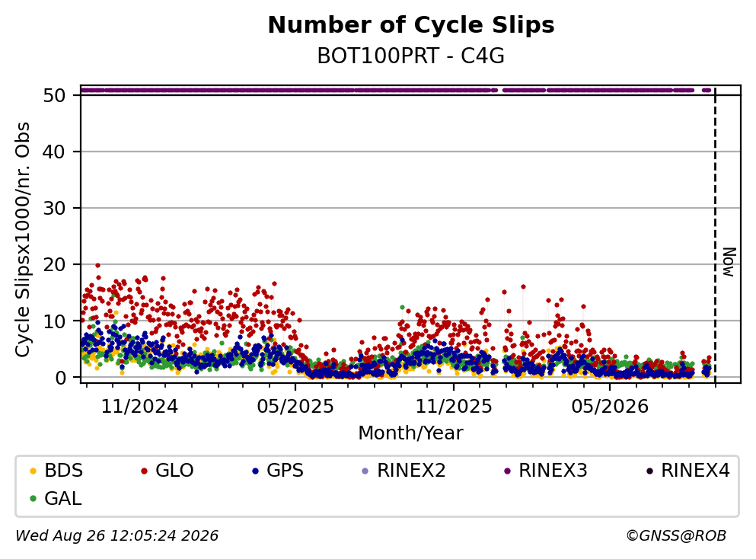Click the BDS orange legend marker
756x559 pixels.
pos(33,471)
